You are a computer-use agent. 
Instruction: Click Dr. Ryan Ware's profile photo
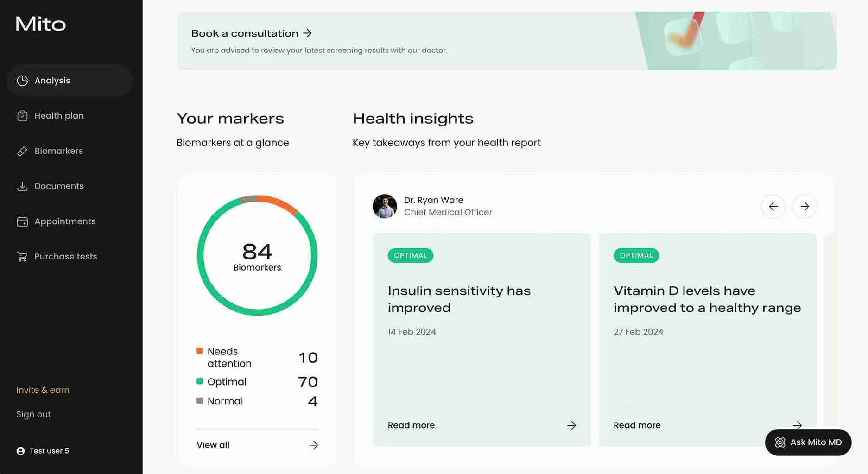tap(385, 206)
